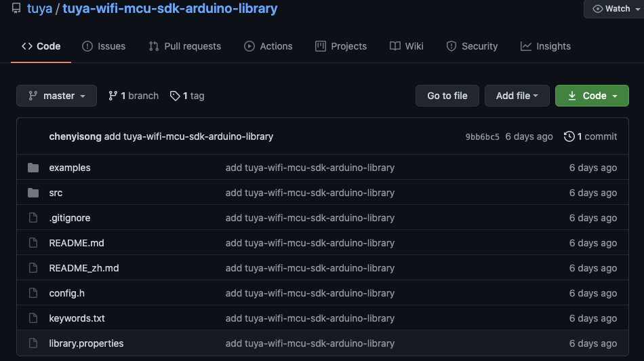Click the README.md file icon
Image resolution: width=644 pixels, height=361 pixels.
(x=33, y=243)
